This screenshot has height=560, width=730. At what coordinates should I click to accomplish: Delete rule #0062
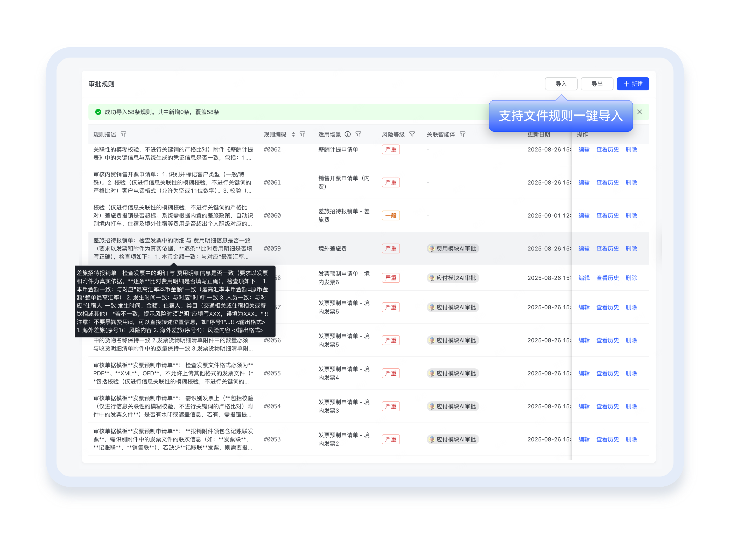(x=631, y=149)
